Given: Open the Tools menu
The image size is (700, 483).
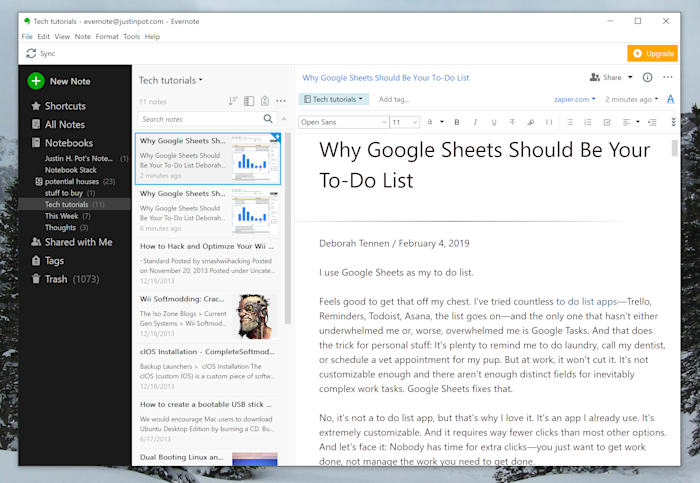Looking at the screenshot, I should 131,37.
